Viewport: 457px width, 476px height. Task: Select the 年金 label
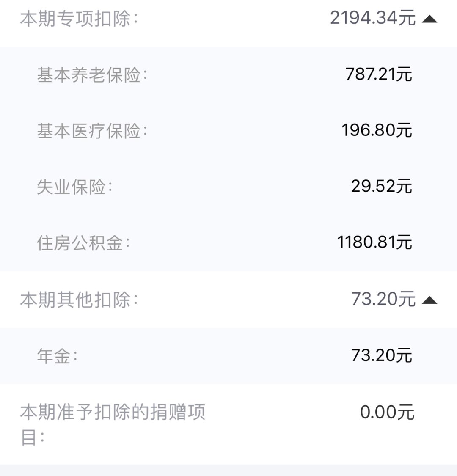[58, 356]
